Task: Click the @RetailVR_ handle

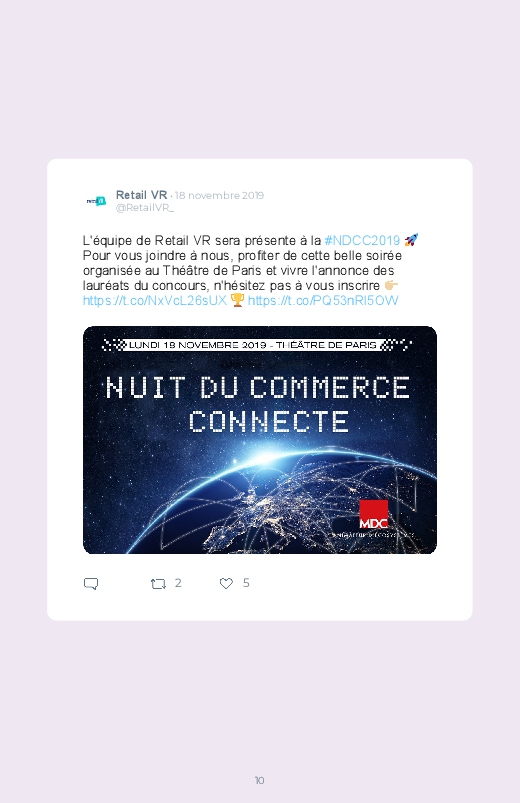Action: point(144,207)
